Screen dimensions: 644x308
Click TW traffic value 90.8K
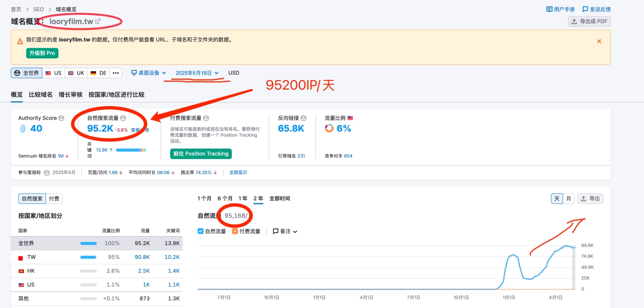(142, 257)
